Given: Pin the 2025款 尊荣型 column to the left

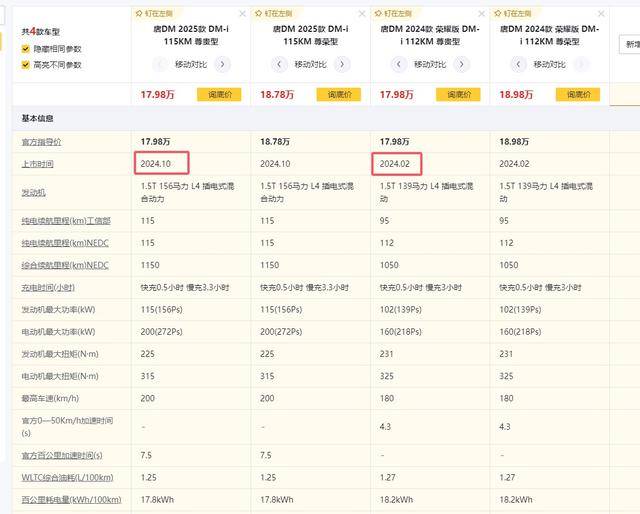Looking at the screenshot, I should [274, 13].
